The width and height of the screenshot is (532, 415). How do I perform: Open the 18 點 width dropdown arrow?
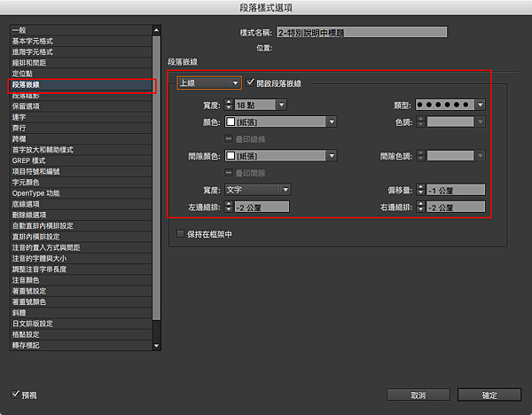coord(282,105)
